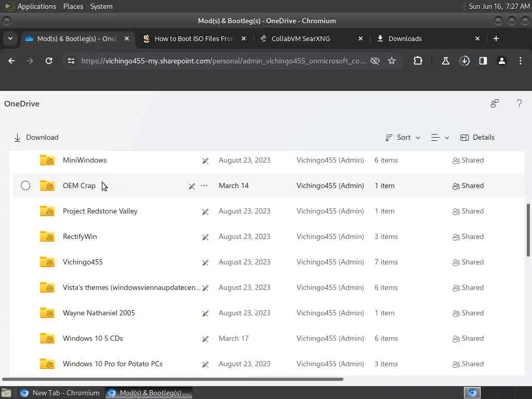
Task: Click the Shared icon on RectifyWin row
Action: (x=456, y=237)
